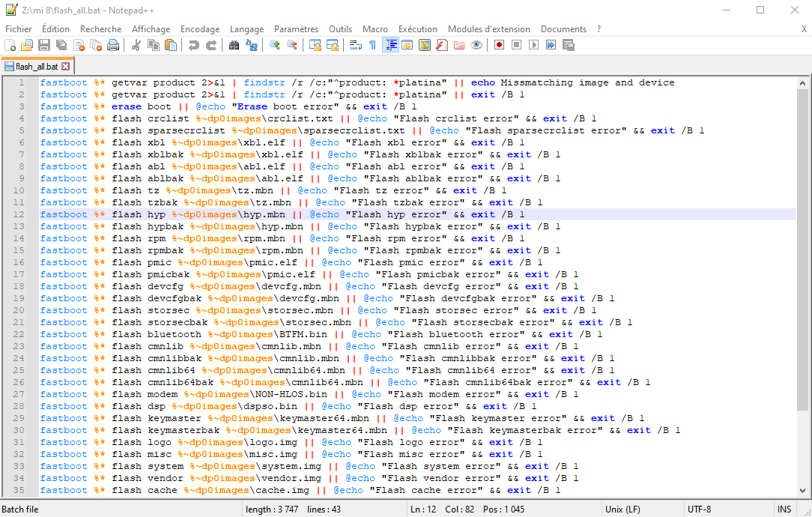812x517 pixels.
Task: Toggle word wrap in toolbar
Action: click(x=355, y=45)
